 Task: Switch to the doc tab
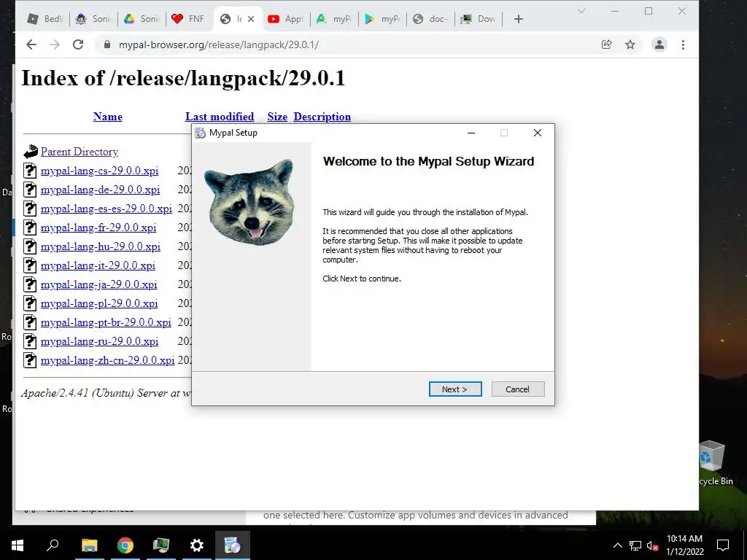[430, 19]
